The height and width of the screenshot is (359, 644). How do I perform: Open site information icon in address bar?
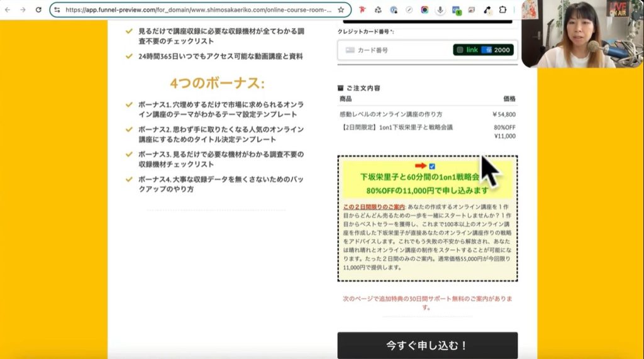(57, 10)
